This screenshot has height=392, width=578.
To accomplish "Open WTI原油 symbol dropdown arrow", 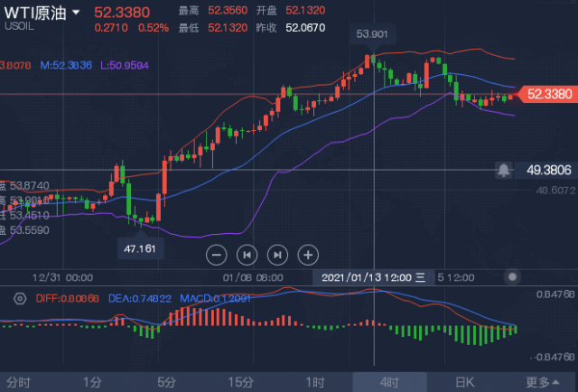I will coord(76,13).
